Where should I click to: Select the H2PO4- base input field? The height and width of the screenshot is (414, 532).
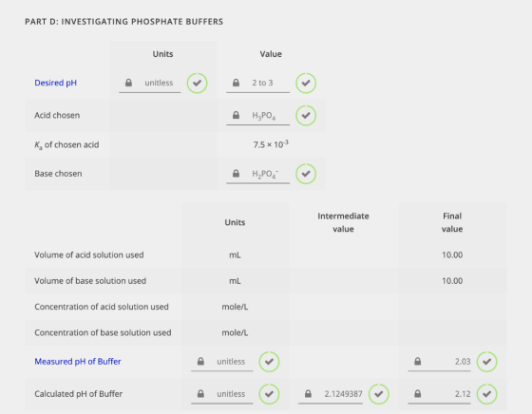pos(257,174)
